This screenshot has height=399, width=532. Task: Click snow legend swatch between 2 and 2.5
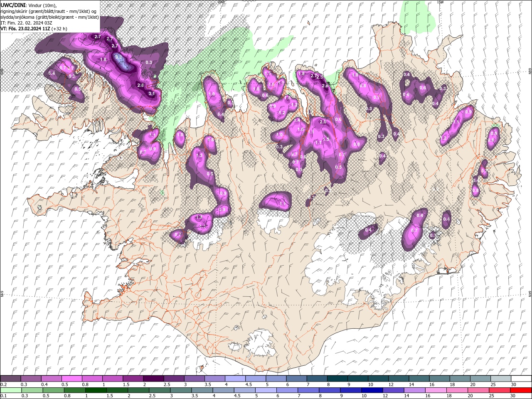tap(153, 379)
